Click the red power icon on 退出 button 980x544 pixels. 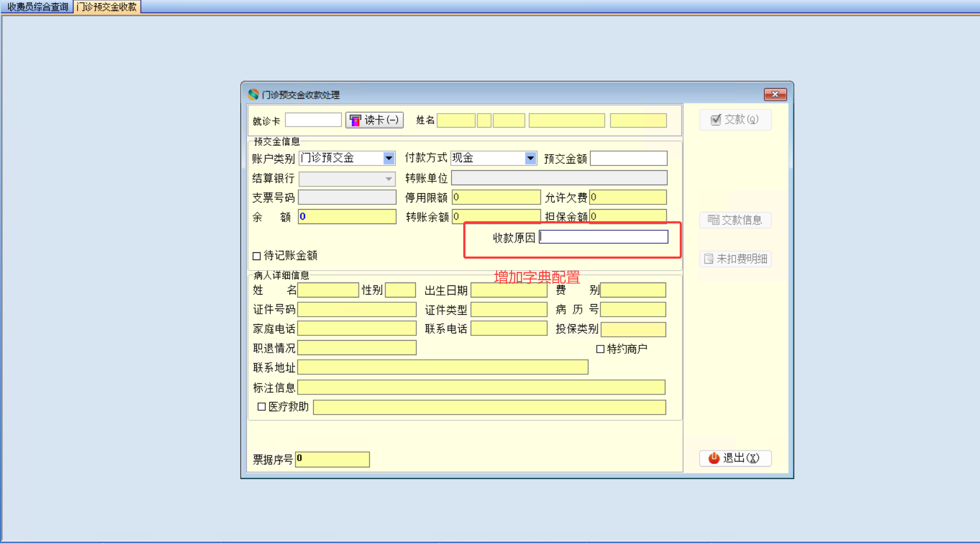pyautogui.click(x=714, y=458)
